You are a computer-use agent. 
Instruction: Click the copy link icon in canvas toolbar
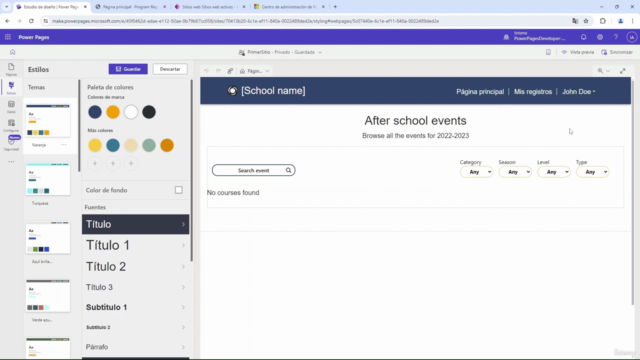(x=230, y=71)
